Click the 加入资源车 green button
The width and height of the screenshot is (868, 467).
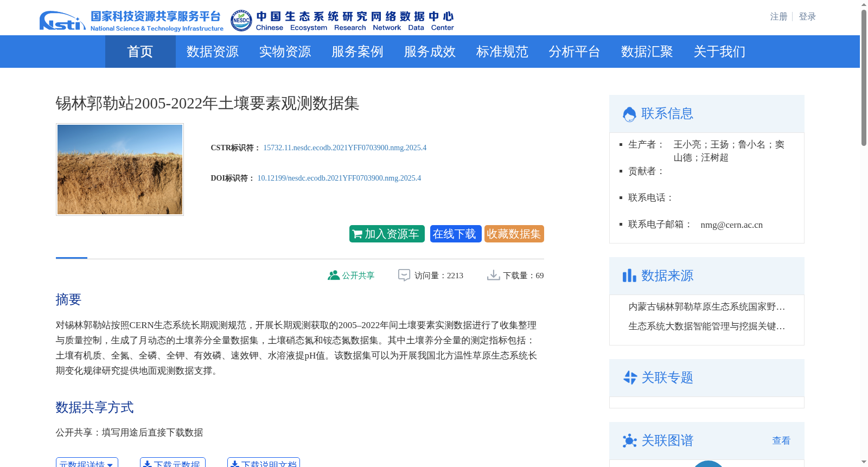tap(387, 234)
